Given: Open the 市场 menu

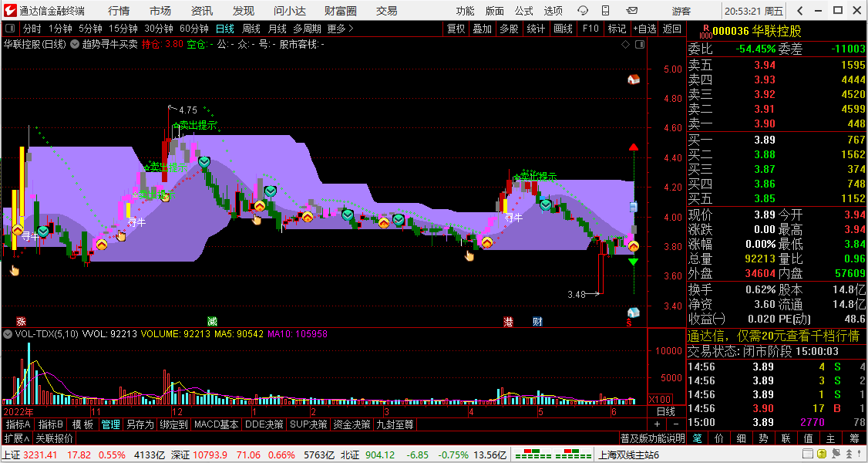Looking at the screenshot, I should [160, 11].
